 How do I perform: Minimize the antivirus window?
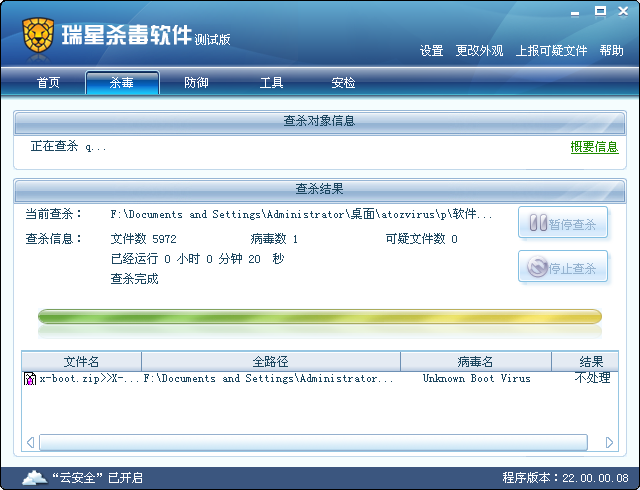575,14
